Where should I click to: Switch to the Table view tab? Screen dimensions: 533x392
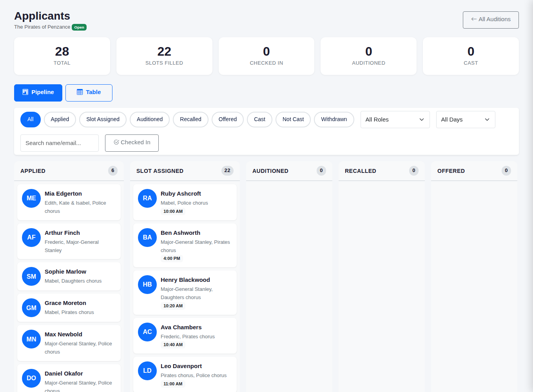point(89,93)
